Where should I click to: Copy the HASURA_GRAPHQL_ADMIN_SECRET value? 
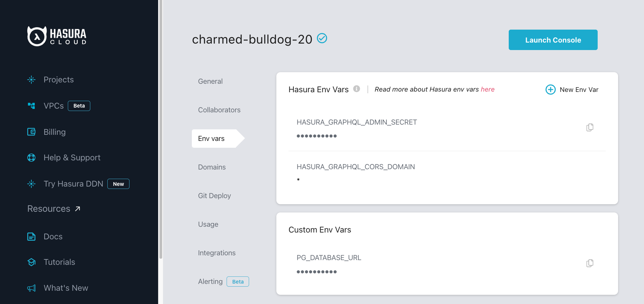tap(590, 127)
